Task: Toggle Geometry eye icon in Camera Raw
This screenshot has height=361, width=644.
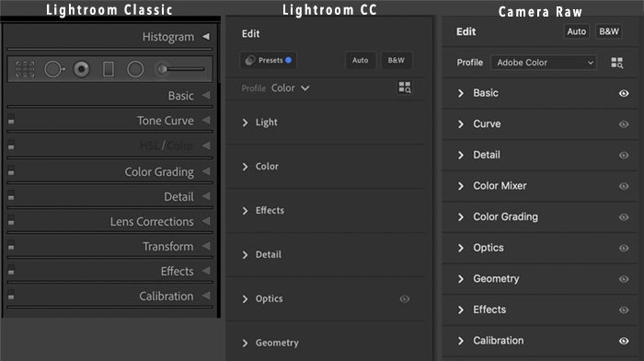Action: coord(624,279)
